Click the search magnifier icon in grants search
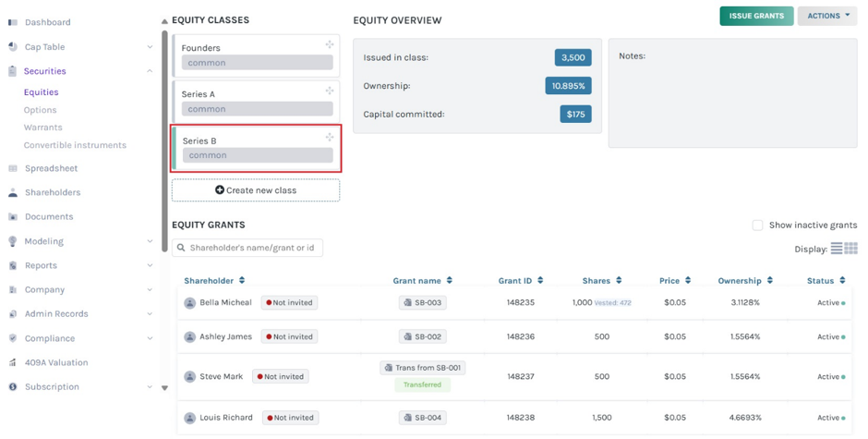The image size is (868, 439). click(181, 248)
